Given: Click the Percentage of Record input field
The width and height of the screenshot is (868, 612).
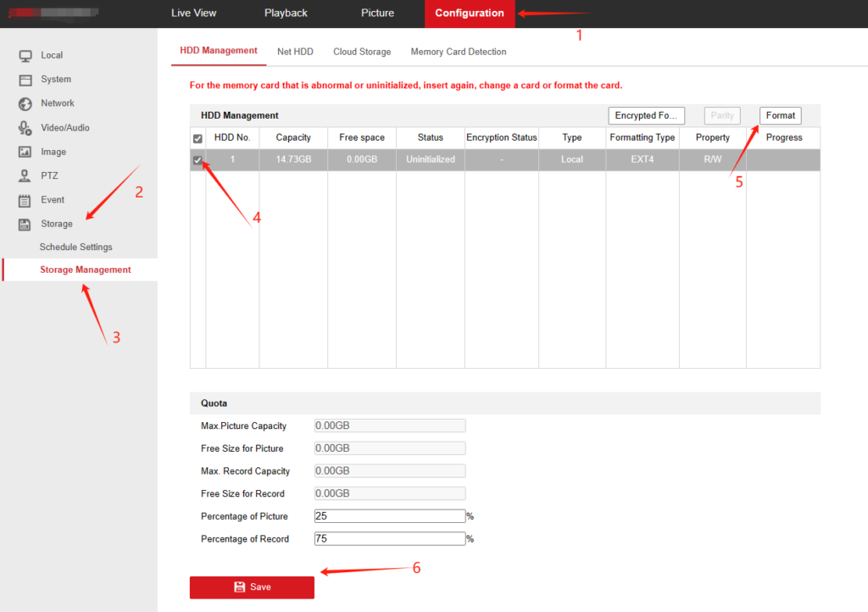Looking at the screenshot, I should tap(389, 539).
